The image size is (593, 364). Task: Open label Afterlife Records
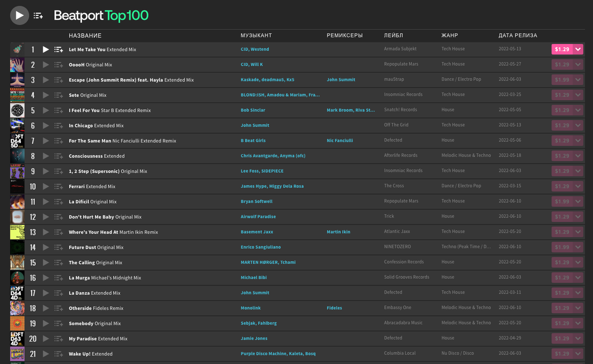401,156
